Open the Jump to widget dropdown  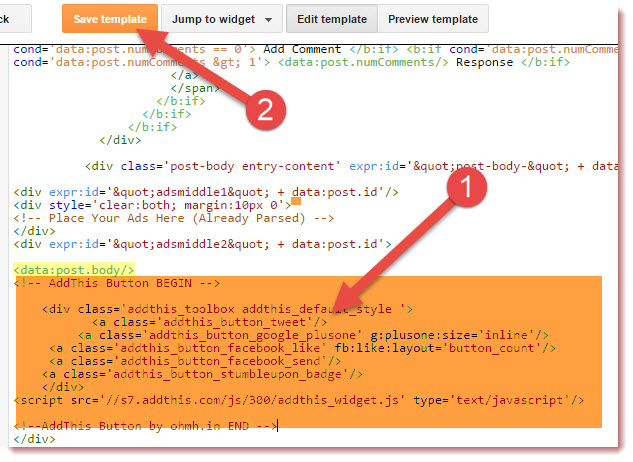222,19
